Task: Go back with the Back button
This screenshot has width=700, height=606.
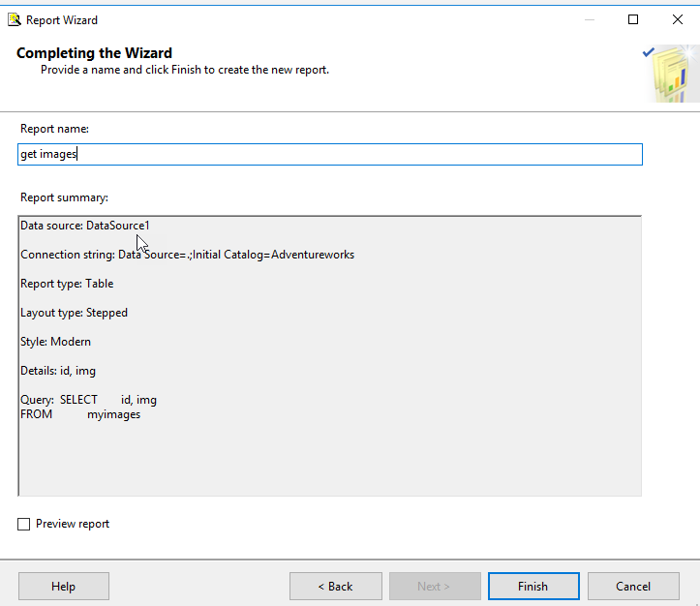Action: click(335, 587)
